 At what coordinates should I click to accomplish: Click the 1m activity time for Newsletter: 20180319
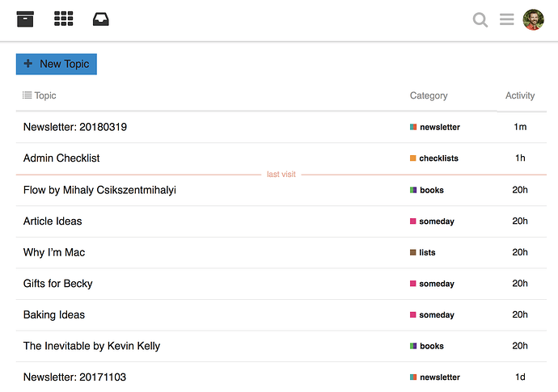coord(520,127)
